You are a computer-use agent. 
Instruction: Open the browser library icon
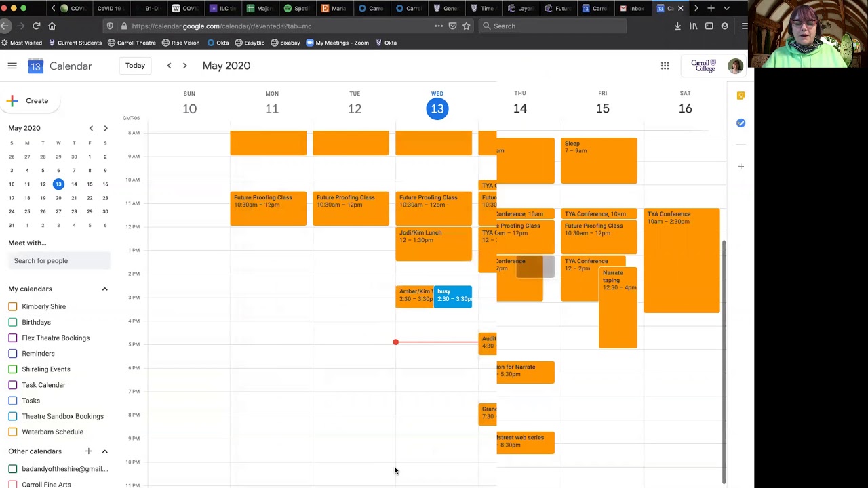pos(693,26)
